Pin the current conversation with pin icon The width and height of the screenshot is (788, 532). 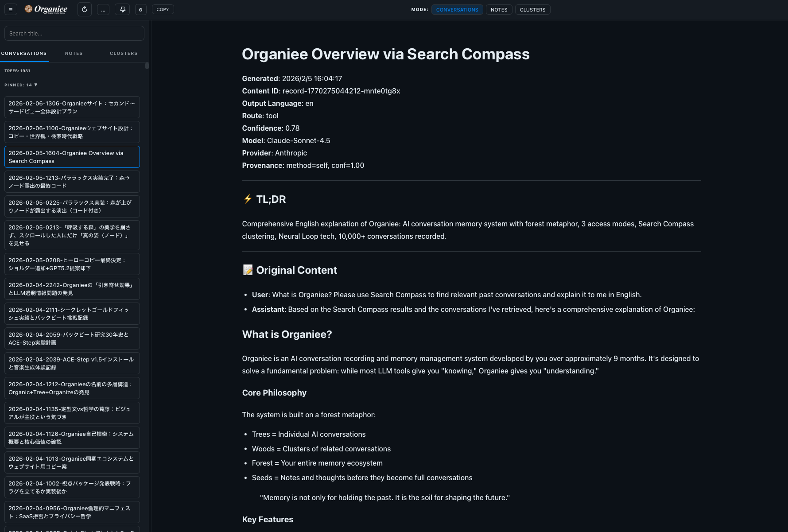pyautogui.click(x=122, y=9)
